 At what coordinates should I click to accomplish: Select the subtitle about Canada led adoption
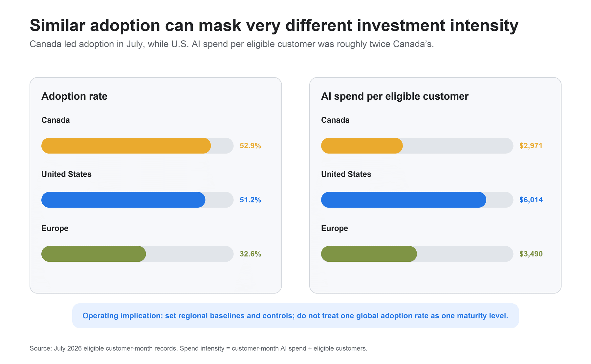[232, 44]
